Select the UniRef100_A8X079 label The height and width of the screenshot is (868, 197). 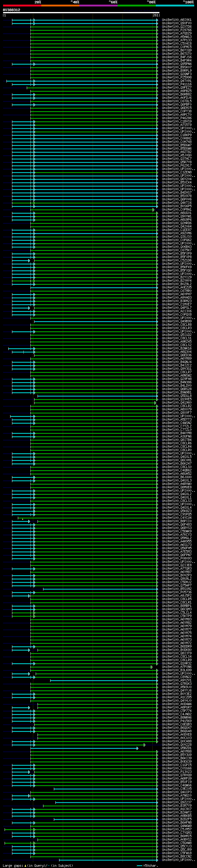click(176, 410)
